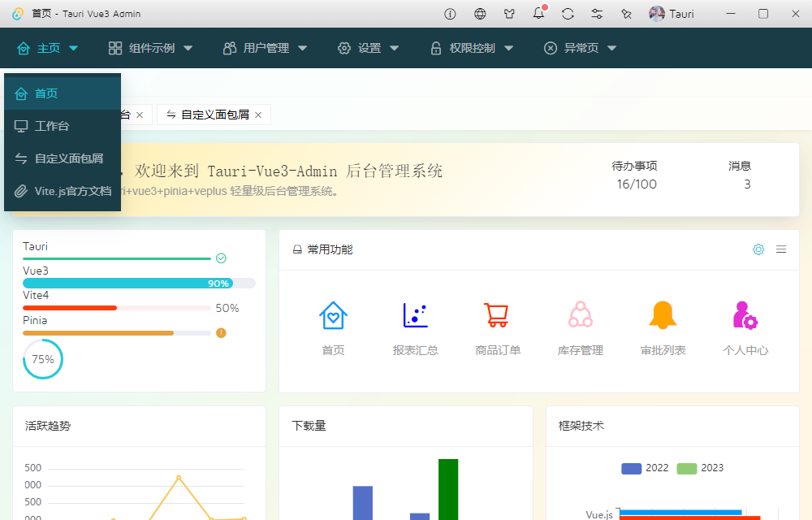Open the 权限控制 dropdown
Screen dimensions: 812x520
[471, 48]
